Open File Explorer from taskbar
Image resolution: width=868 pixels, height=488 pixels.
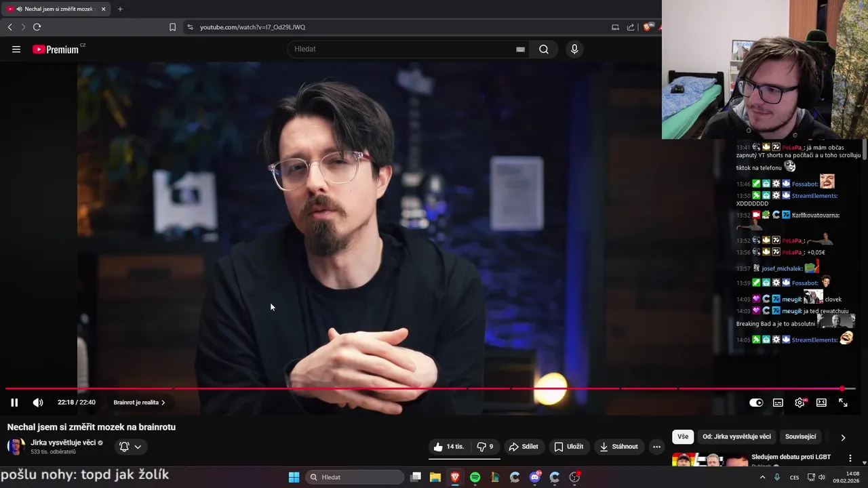pyautogui.click(x=435, y=477)
